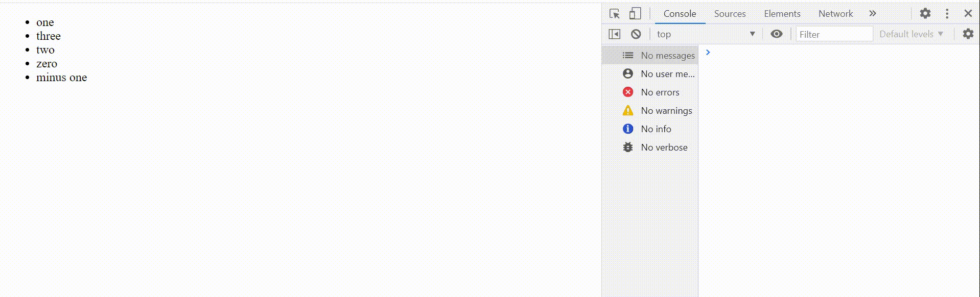Viewport: 980px width, 297px height.
Task: Switch to the Sources tab
Action: click(730, 14)
